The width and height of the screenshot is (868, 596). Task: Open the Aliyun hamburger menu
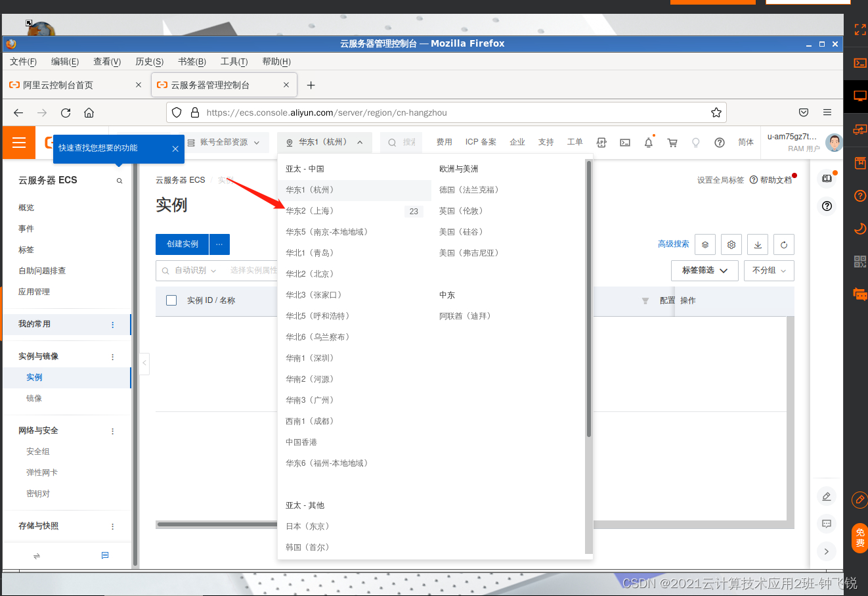[19, 143]
